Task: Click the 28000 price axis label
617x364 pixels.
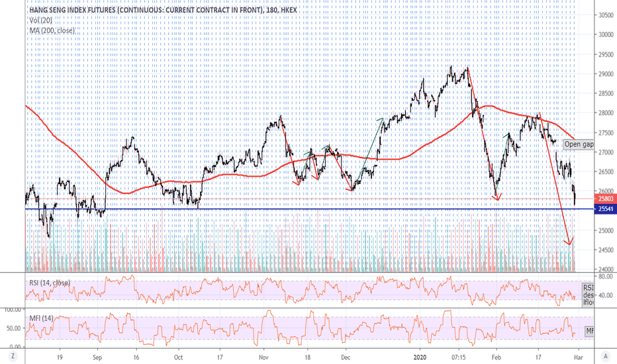Action: point(606,113)
